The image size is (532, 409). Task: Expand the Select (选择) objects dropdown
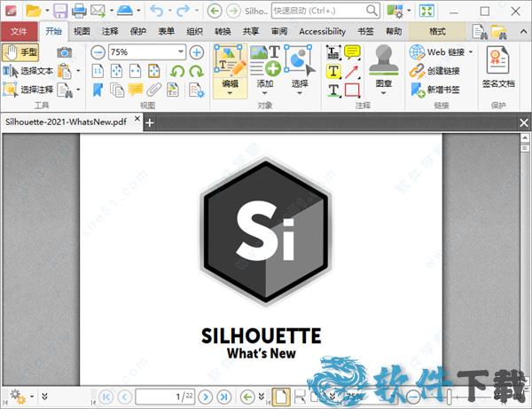tap(300, 93)
